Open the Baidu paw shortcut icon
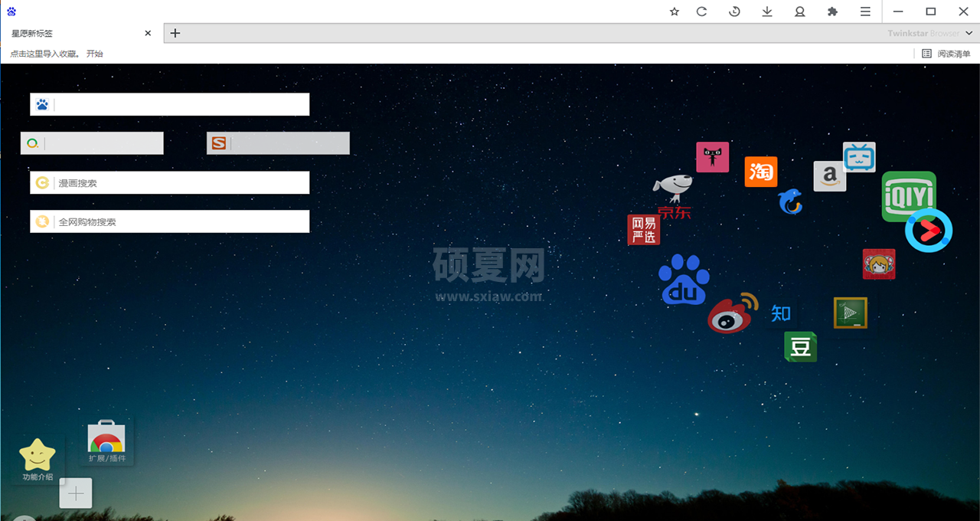This screenshot has width=980, height=521. [x=684, y=280]
